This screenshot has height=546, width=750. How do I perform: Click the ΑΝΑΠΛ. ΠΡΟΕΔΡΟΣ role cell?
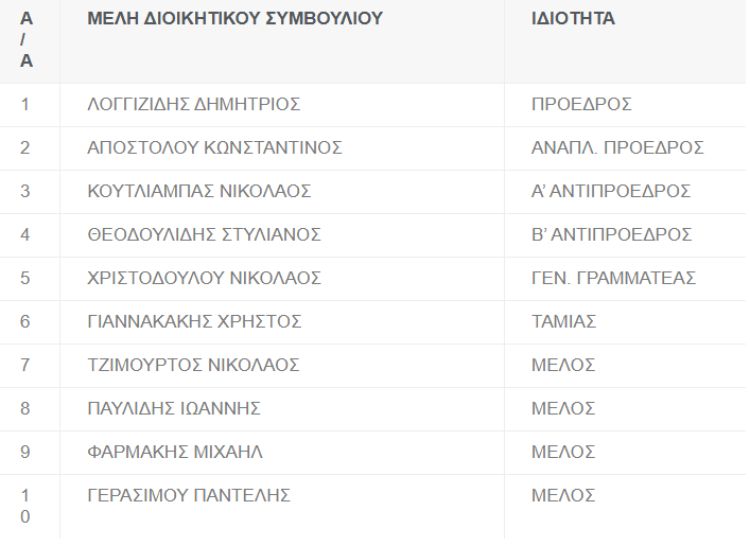[617, 149]
